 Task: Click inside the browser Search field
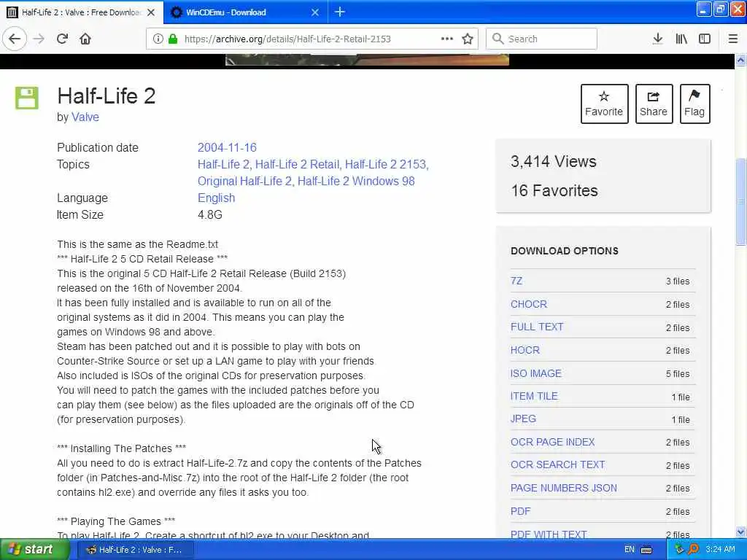pos(541,39)
